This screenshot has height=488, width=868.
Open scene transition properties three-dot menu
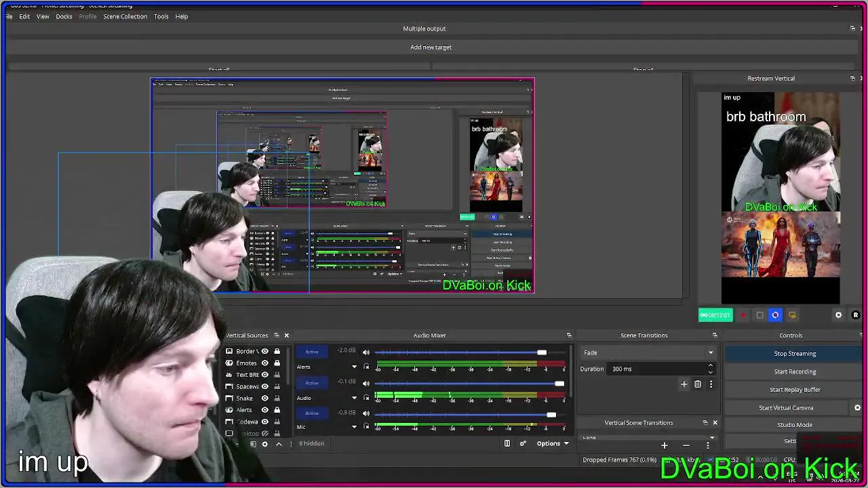(x=711, y=384)
